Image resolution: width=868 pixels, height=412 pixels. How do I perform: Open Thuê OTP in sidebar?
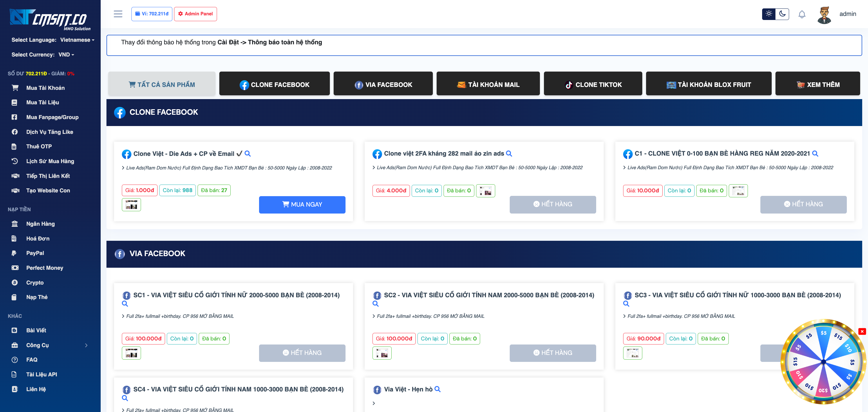pyautogui.click(x=39, y=146)
